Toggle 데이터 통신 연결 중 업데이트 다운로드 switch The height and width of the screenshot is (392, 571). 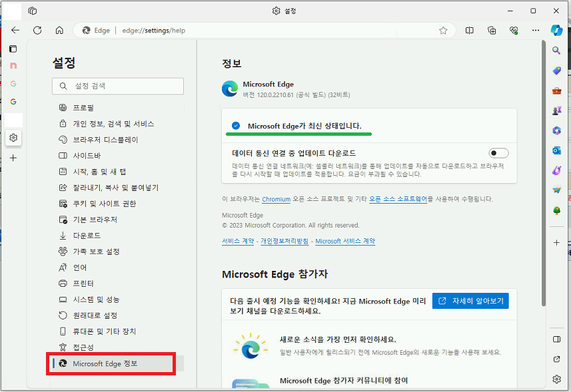[498, 153]
